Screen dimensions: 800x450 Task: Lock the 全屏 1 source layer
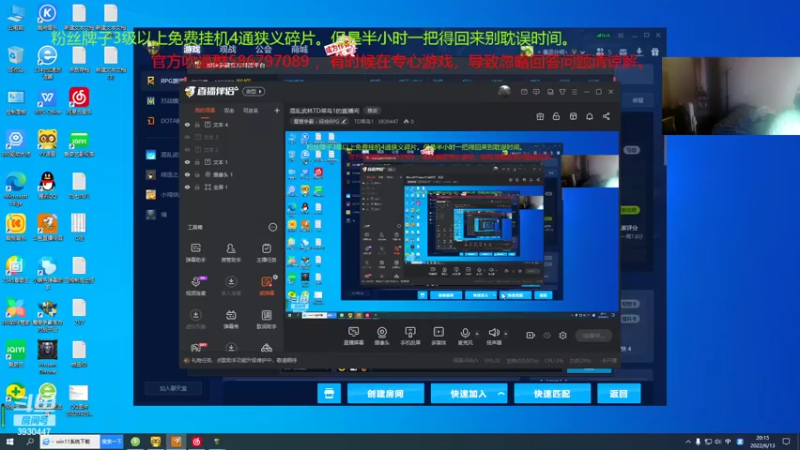click(197, 187)
